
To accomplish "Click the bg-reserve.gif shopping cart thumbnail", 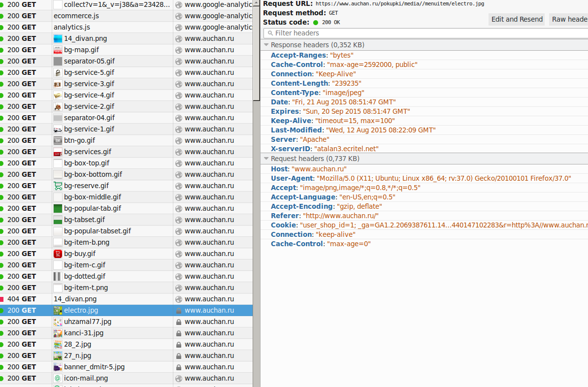I will pyautogui.click(x=58, y=186).
